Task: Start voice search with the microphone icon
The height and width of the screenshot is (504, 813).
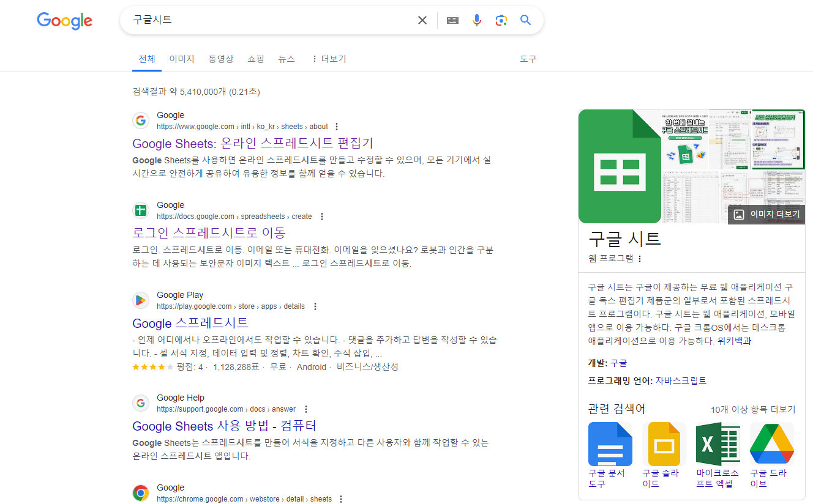Action: (x=477, y=20)
